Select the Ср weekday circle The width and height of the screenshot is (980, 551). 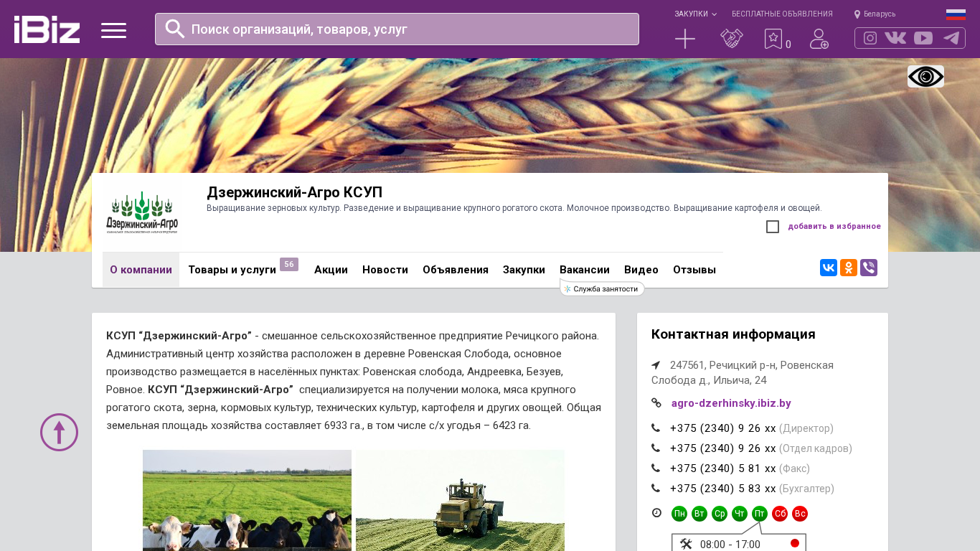click(x=720, y=514)
